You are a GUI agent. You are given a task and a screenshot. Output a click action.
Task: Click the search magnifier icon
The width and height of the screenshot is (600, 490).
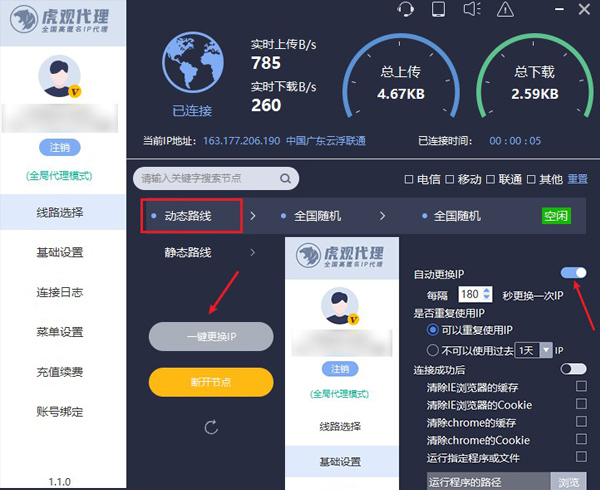click(284, 179)
